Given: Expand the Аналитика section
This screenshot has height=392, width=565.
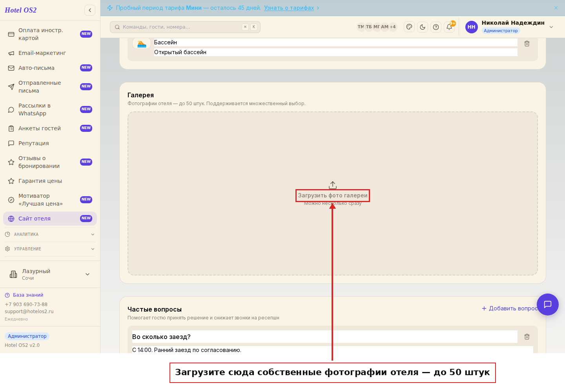Looking at the screenshot, I should click(50, 234).
